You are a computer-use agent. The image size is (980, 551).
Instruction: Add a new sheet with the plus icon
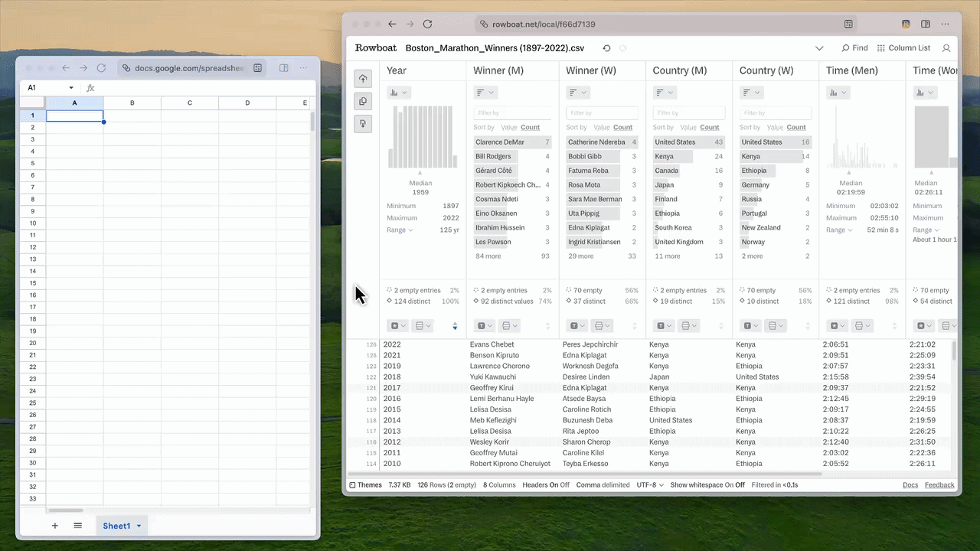pyautogui.click(x=55, y=526)
